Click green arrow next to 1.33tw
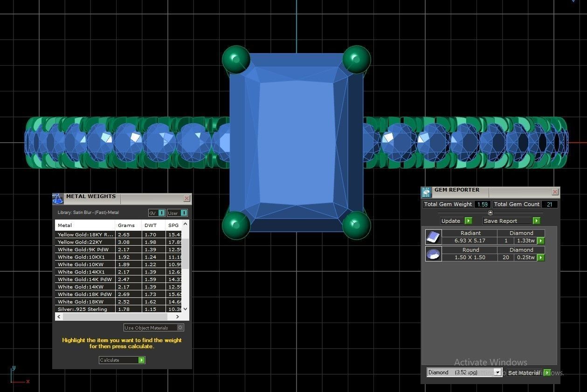 541,241
